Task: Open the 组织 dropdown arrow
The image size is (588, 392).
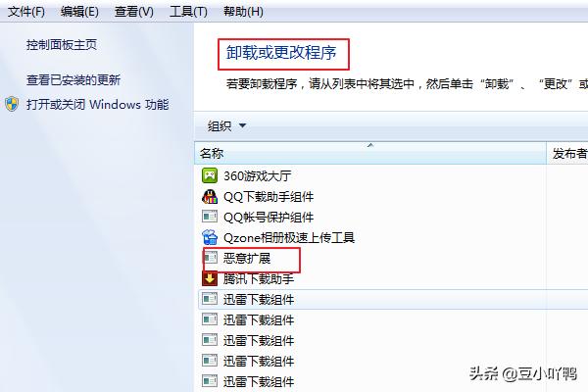Action: (243, 125)
